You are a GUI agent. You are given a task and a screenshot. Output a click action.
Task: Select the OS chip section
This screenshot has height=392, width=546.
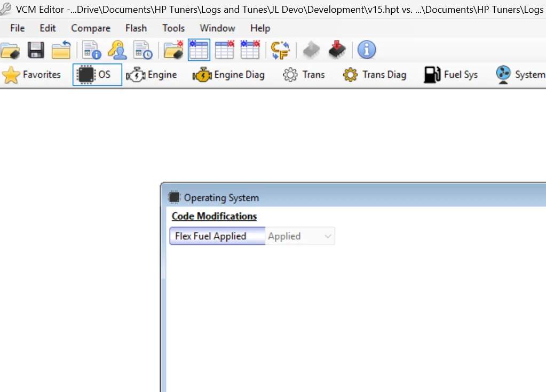pyautogui.click(x=97, y=75)
